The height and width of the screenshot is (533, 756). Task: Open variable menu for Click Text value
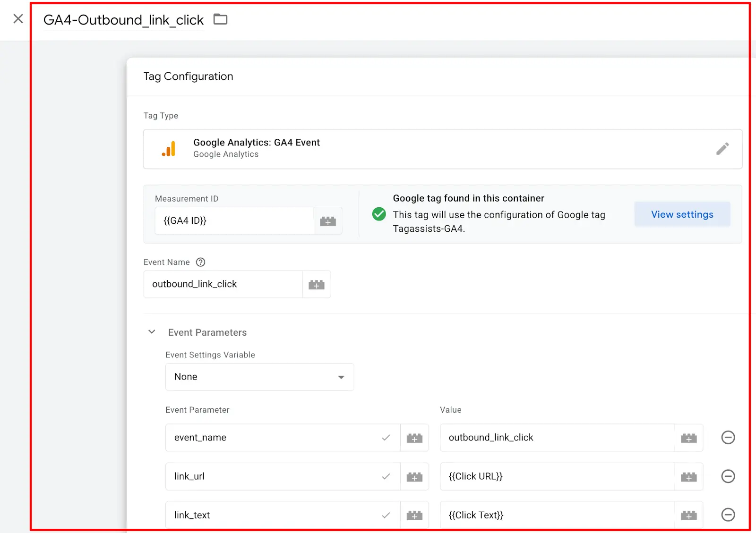pos(689,515)
